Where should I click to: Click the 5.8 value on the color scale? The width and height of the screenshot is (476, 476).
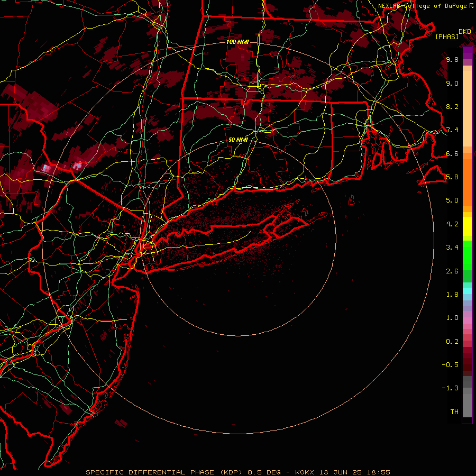[x=452, y=177]
